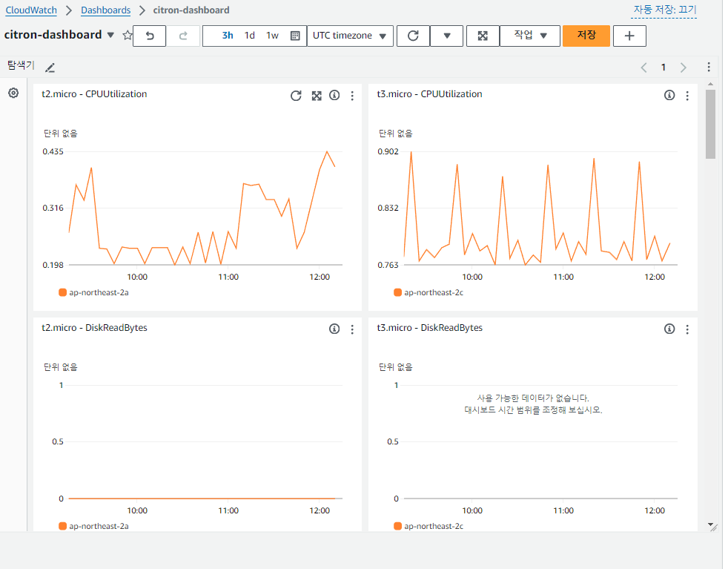Open the UTC timezone dropdown
The width and height of the screenshot is (728, 569).
coord(350,36)
